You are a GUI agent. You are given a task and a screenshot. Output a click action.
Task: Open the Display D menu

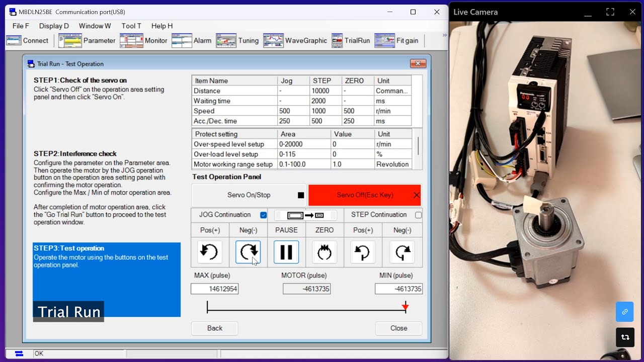pos(54,26)
